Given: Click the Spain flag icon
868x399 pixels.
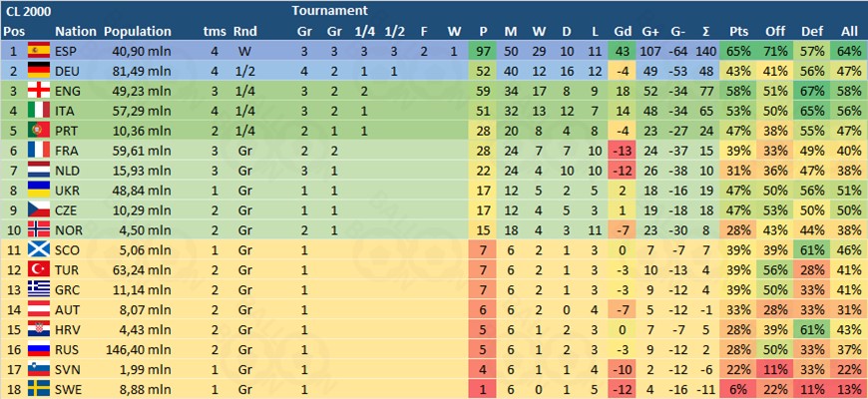Looking at the screenshot, I should [39, 52].
